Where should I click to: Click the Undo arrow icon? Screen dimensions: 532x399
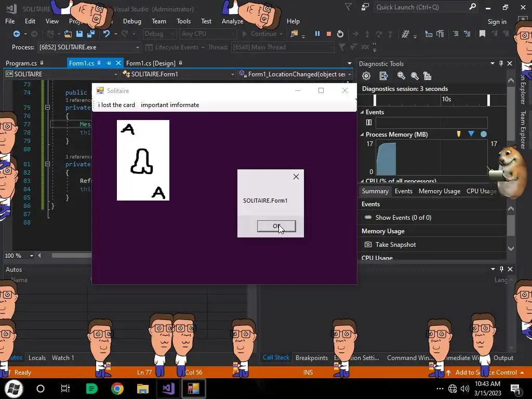[x=107, y=34]
